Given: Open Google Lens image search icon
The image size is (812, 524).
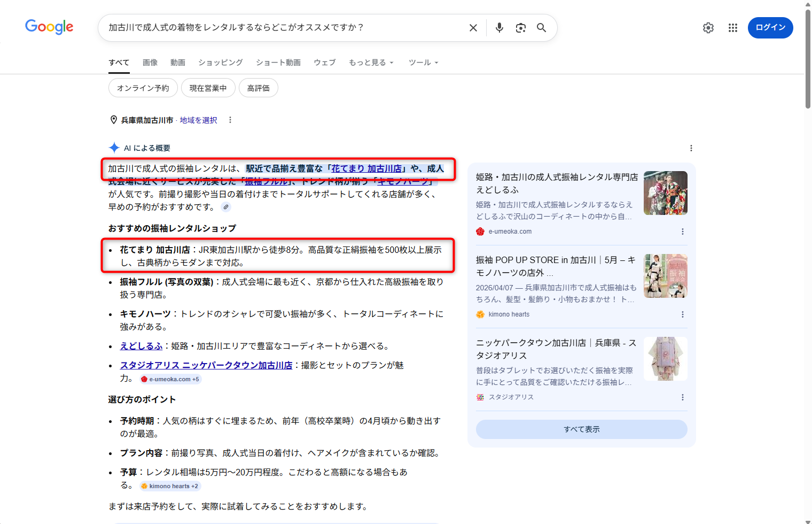Looking at the screenshot, I should coord(521,28).
